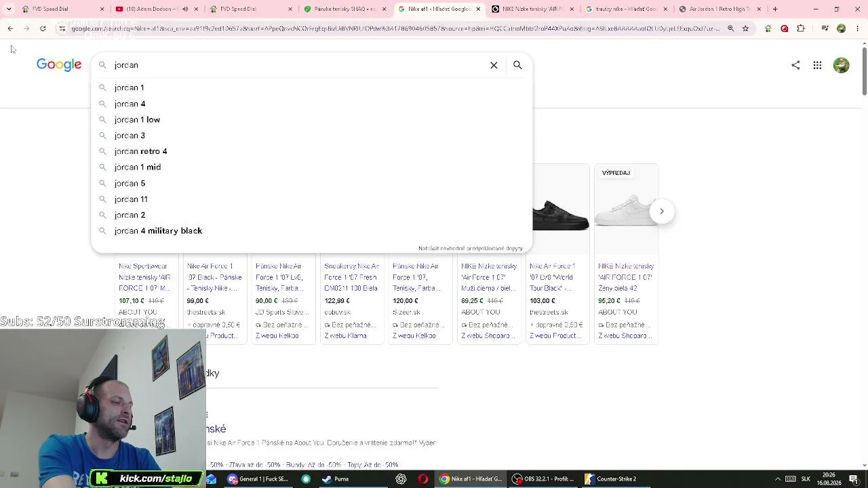Image resolution: width=868 pixels, height=488 pixels.
Task: Show next shopping results with the arrow
Action: (662, 211)
